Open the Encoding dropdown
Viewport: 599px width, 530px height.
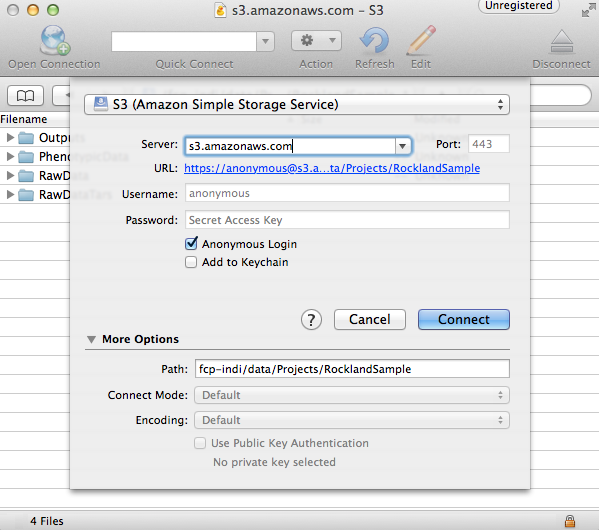pos(352,420)
